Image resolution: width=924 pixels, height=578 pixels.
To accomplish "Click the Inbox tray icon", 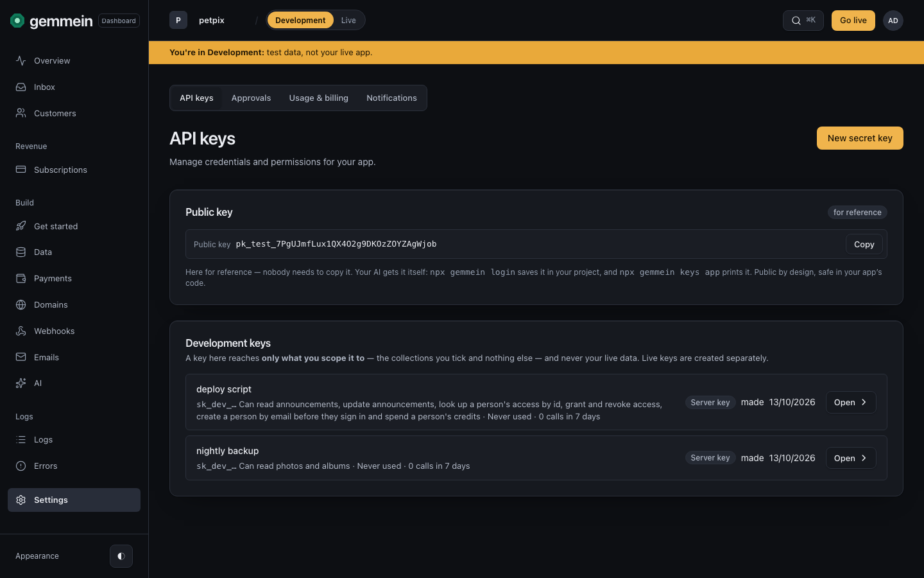I will [21, 87].
